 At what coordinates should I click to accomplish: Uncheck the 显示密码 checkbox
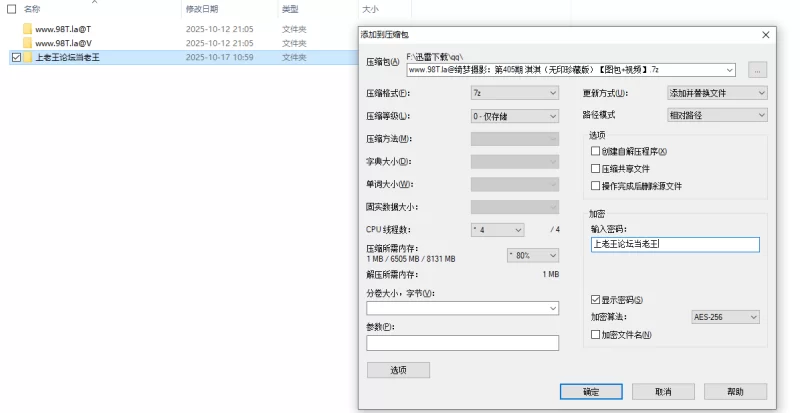point(596,299)
